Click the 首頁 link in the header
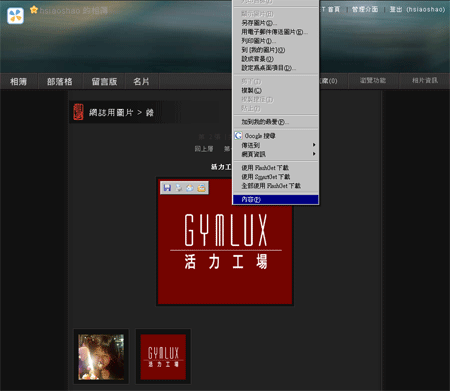450x391 pixels. pyautogui.click(x=334, y=9)
